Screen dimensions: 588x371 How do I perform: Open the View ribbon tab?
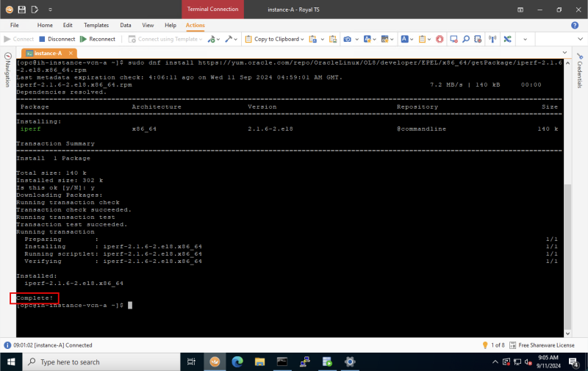(x=148, y=25)
